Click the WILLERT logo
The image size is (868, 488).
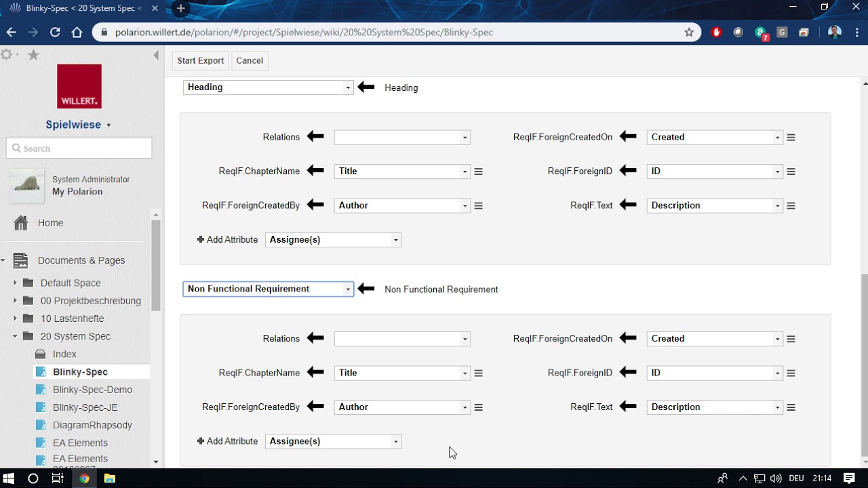[x=79, y=86]
